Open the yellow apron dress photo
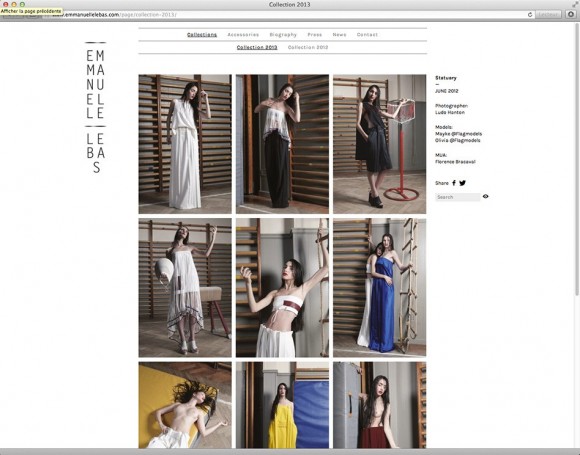Viewport: 580px width, 455px height. click(282, 405)
